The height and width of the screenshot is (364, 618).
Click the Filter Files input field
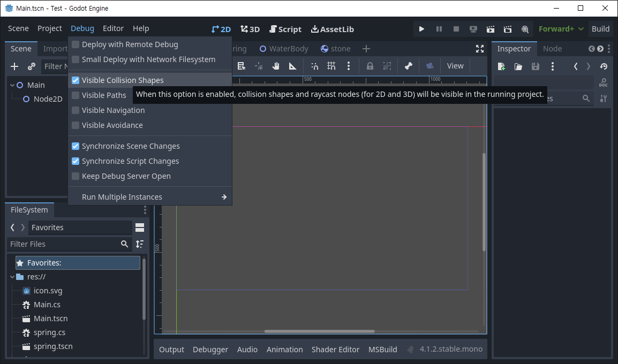(70, 244)
